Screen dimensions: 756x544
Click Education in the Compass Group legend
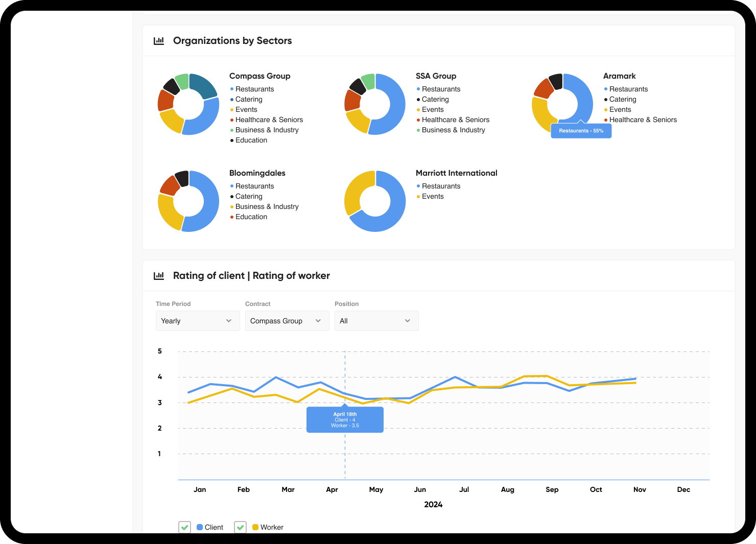251,140
